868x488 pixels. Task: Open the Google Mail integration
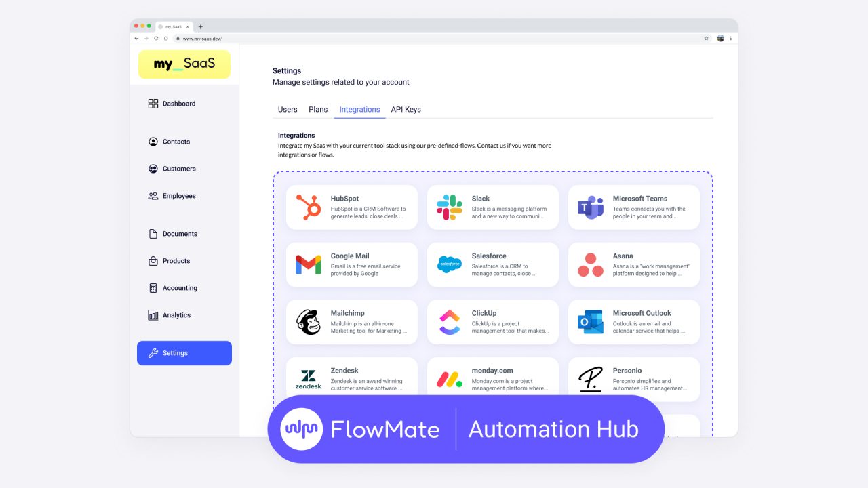pos(308,264)
